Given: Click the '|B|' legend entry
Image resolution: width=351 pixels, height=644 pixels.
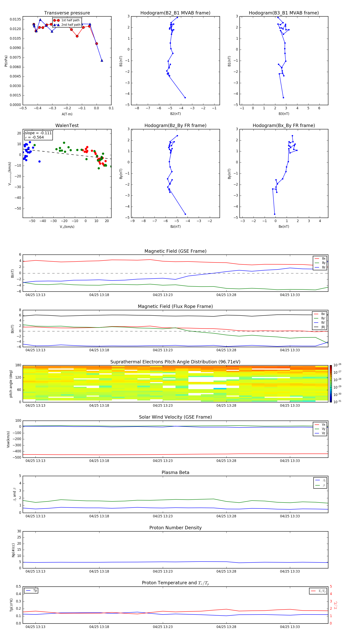Looking at the screenshot, I should point(320,327).
